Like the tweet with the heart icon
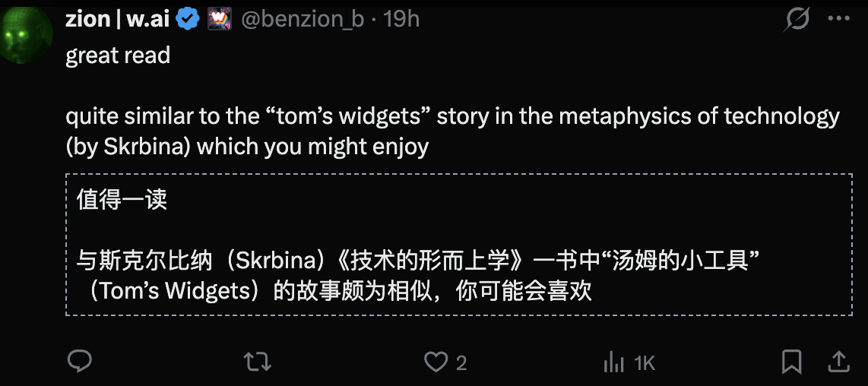 pos(436,362)
